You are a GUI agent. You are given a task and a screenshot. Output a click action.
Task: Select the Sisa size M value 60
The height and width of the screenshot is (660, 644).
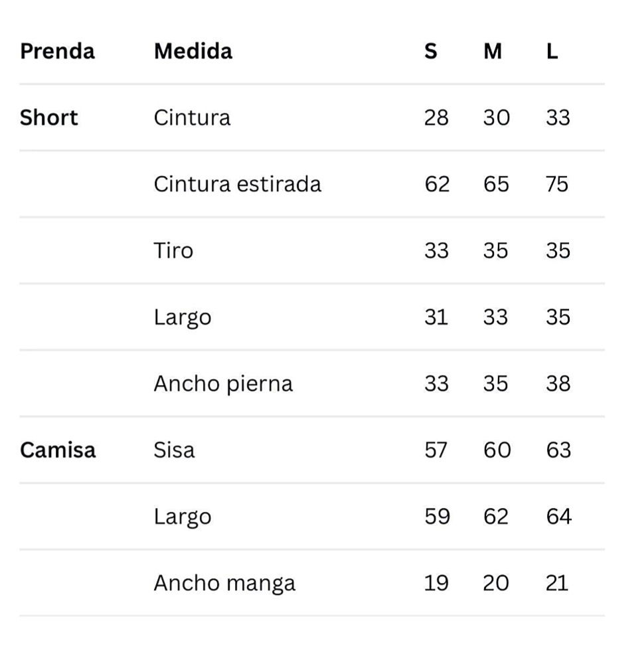[x=497, y=450]
